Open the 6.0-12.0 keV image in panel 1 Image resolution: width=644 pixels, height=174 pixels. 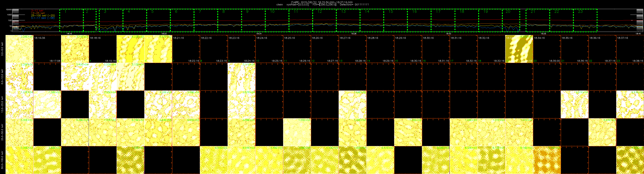19,77
